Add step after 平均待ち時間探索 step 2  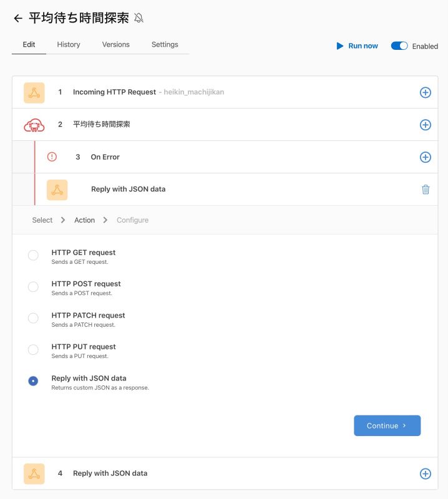coord(426,125)
